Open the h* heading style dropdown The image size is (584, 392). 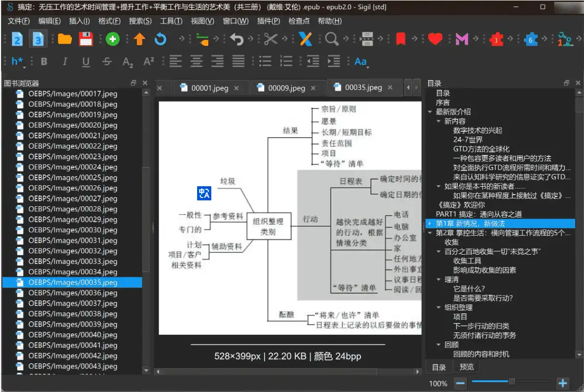pyautogui.click(x=18, y=62)
